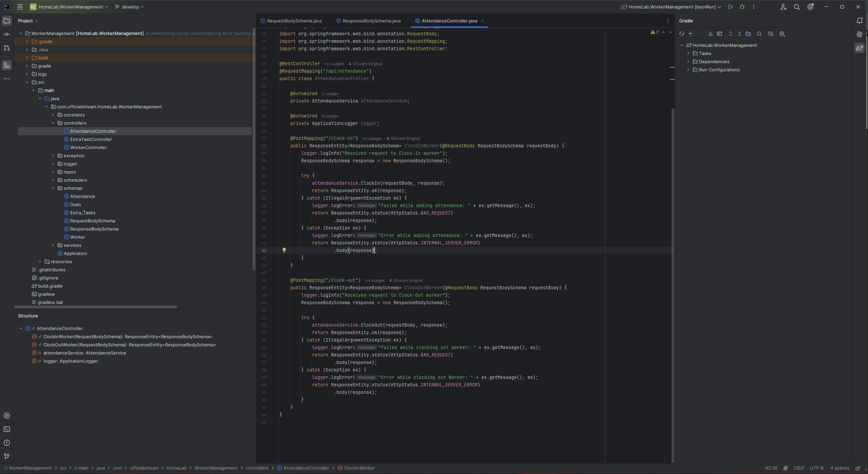Screen dimensions: 868x474
Task: Click the intention lightbulb on line 42
Action: click(284, 250)
